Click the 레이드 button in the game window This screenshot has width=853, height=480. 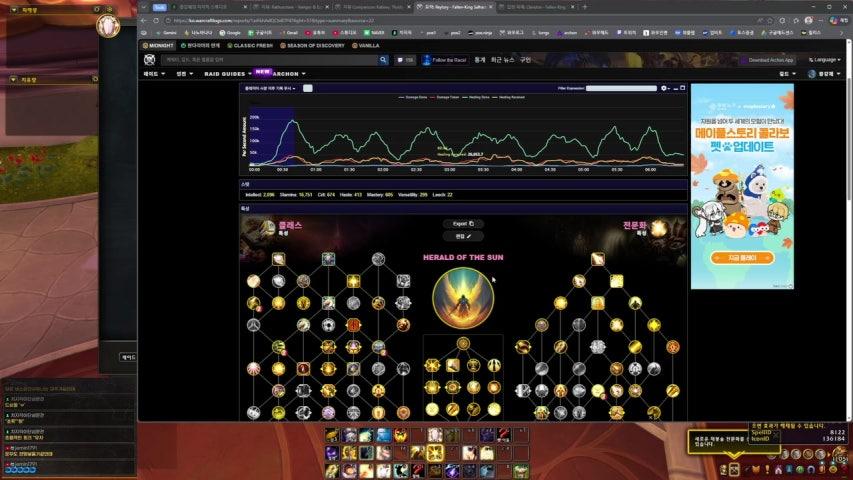click(128, 358)
